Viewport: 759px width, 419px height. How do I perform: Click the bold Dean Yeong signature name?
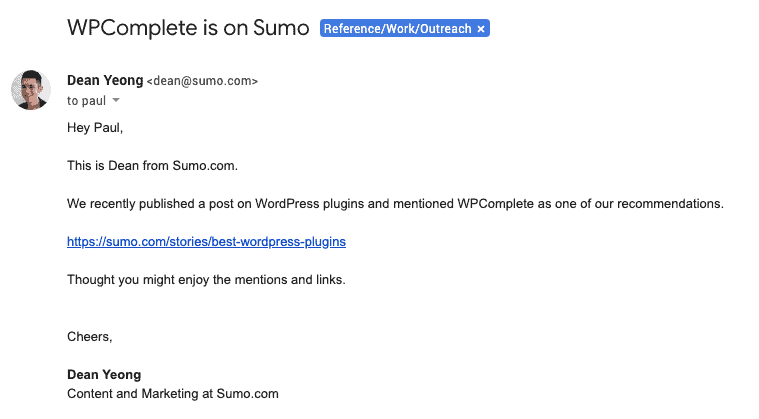click(104, 374)
